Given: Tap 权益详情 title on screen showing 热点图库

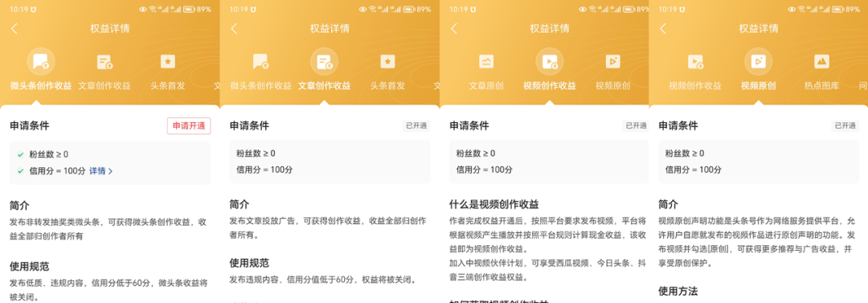Looking at the screenshot, I should 759,29.
